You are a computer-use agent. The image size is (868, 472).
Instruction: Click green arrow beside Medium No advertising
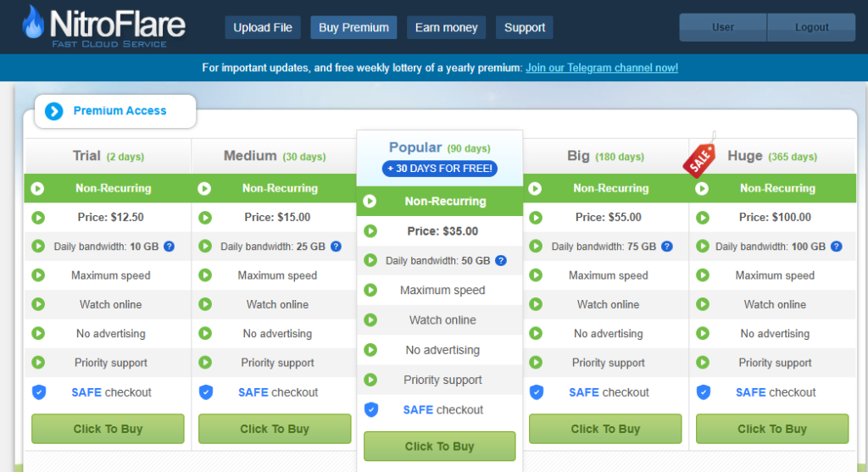coord(205,333)
